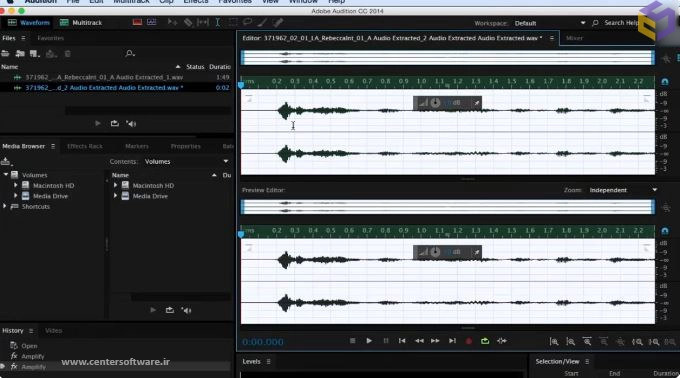Toggle loop playback in Files panel
The height and width of the screenshot is (378, 680).
(x=114, y=124)
